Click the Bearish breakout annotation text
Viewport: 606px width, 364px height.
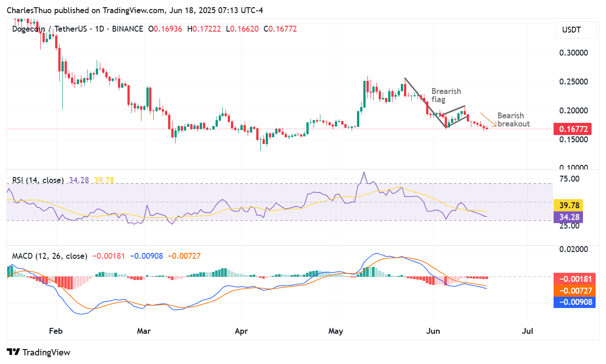pos(513,120)
